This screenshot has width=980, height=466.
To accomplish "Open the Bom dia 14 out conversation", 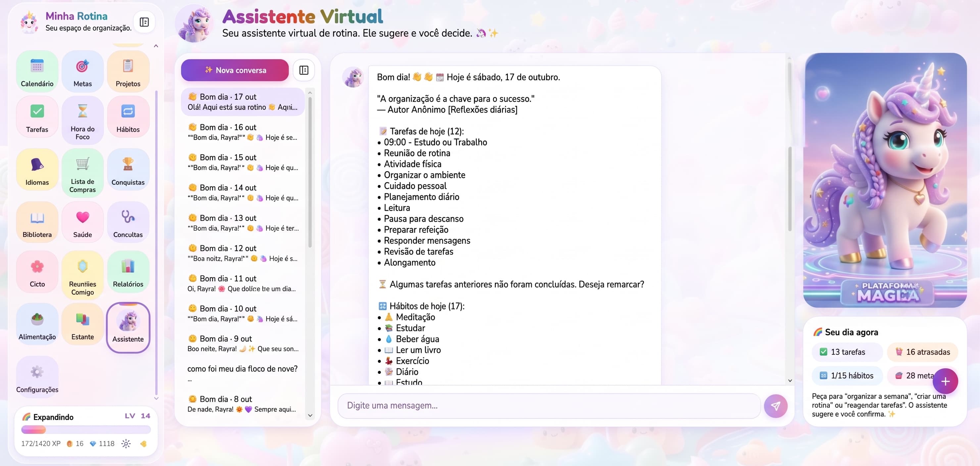I will [243, 193].
